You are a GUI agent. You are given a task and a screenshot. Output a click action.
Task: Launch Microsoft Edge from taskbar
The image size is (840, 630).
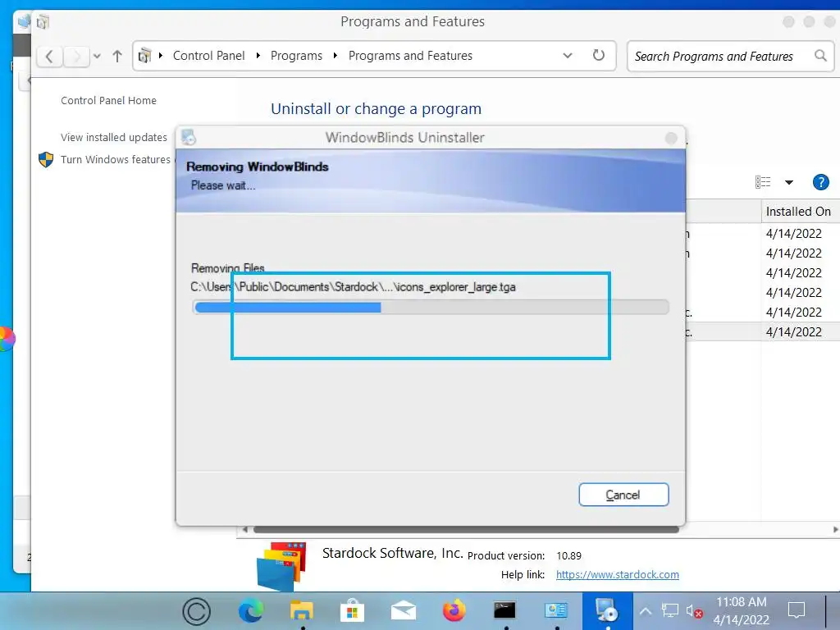(x=251, y=611)
